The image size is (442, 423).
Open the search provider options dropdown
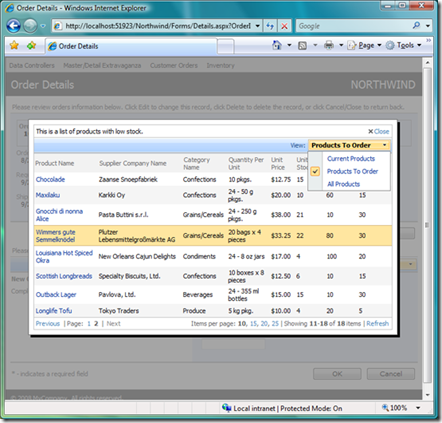(x=428, y=26)
